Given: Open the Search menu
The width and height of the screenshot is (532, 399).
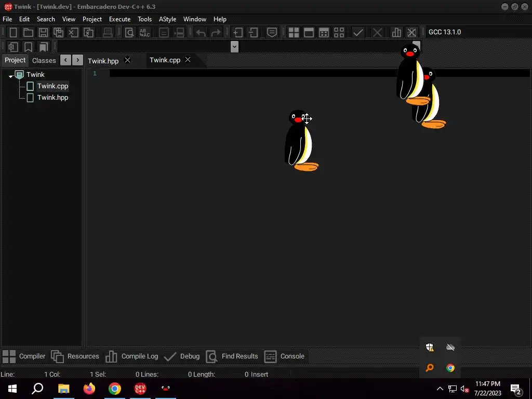Looking at the screenshot, I should pos(46,19).
